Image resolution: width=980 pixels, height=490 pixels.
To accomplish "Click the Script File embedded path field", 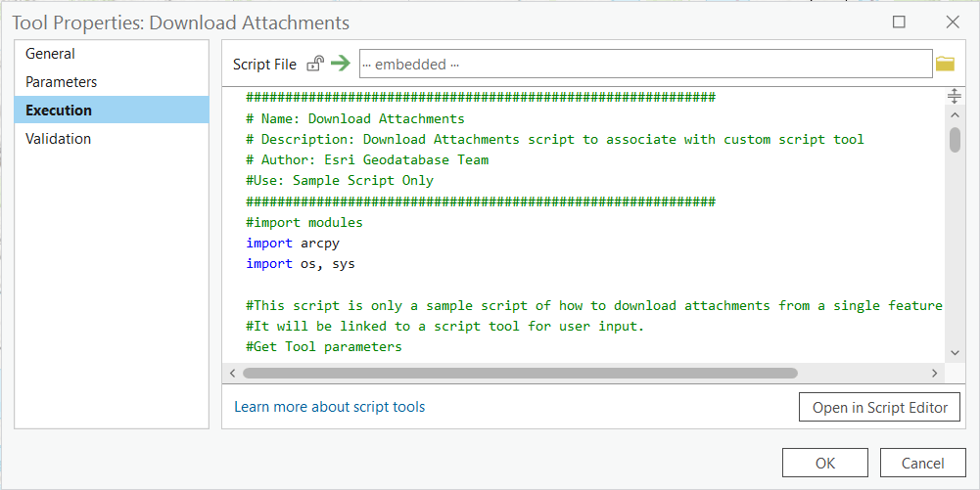I will click(645, 64).
